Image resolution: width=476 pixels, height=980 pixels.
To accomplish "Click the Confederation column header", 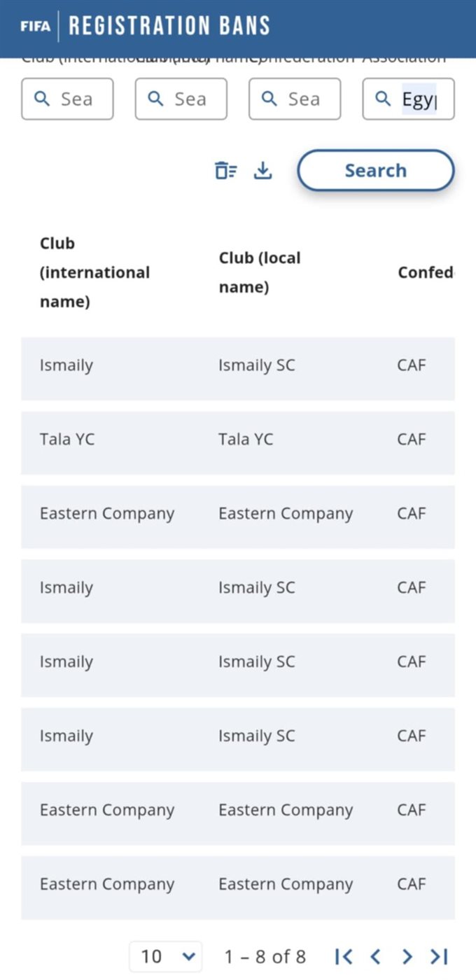I will [x=425, y=272].
